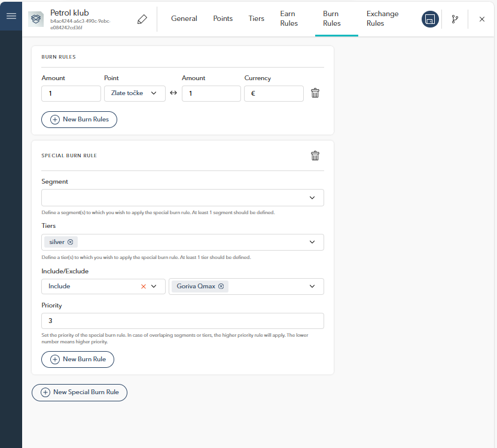Click the Currency field with €
The width and height of the screenshot is (497, 448).
click(x=274, y=93)
